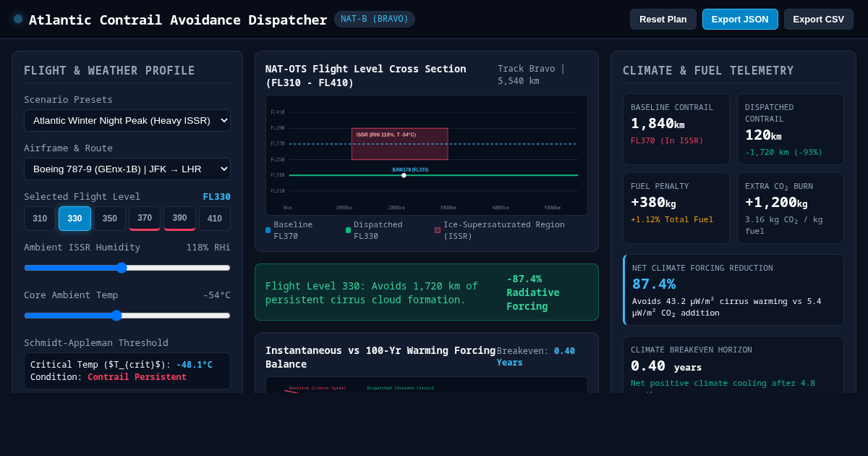
Task: Select flight level 410
Action: [x=215, y=219]
